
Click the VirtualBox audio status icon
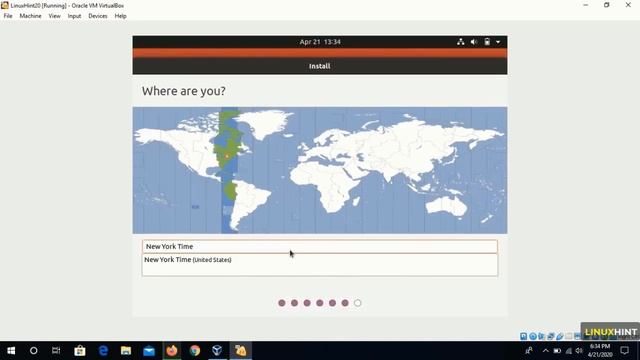[x=542, y=336]
